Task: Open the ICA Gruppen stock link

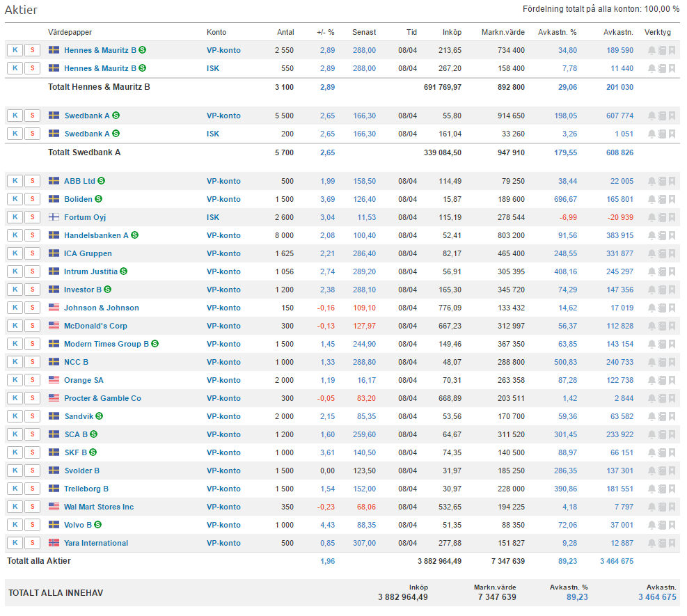Action: point(88,253)
